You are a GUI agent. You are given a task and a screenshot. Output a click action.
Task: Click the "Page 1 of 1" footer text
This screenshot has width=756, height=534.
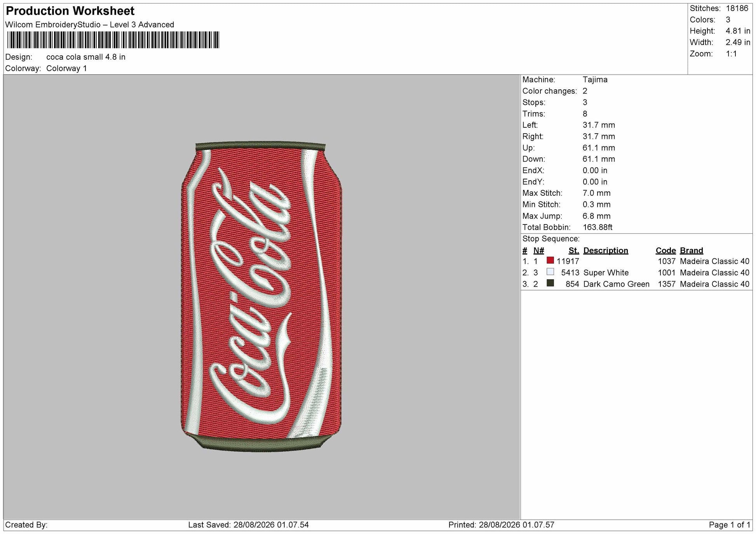[x=730, y=525]
